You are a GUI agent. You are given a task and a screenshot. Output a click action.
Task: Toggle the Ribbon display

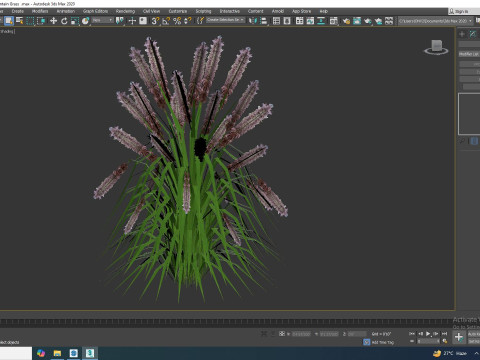point(299,21)
